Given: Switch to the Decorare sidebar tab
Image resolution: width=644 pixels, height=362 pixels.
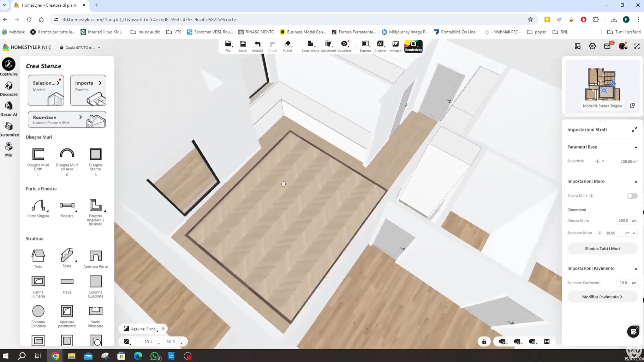Looking at the screenshot, I should (9, 89).
